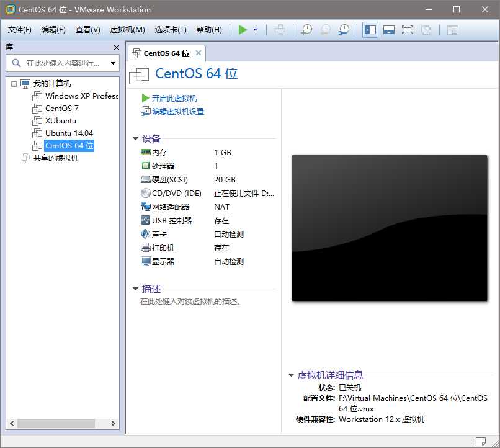
Task: Click the Send Ctrl+Alt+Del toolbar icon
Action: pyautogui.click(x=280, y=30)
